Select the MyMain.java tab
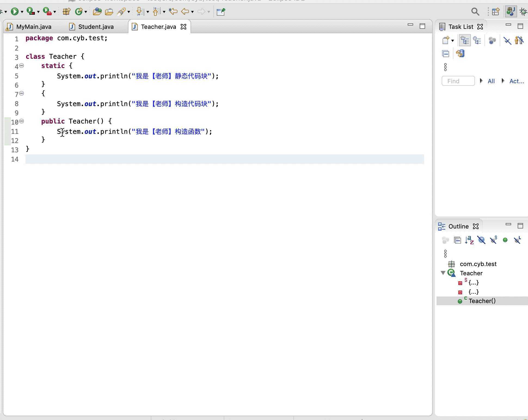The image size is (528, 420). (33, 27)
